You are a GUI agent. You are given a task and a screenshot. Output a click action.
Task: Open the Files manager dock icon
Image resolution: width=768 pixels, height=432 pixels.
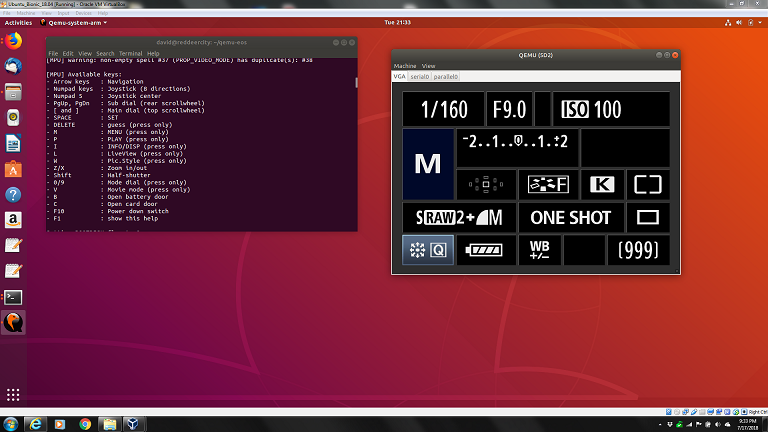(x=13, y=92)
